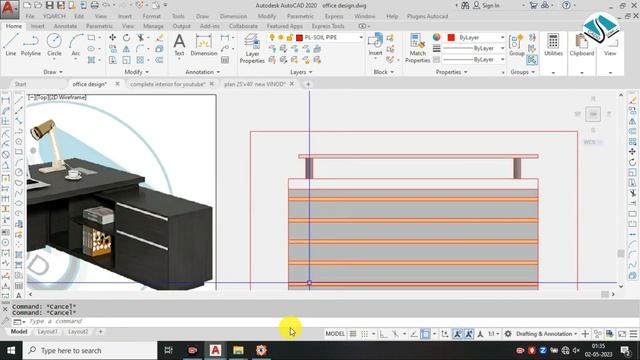
Task: Click the workspace settings gear icon
Action: (x=508, y=334)
